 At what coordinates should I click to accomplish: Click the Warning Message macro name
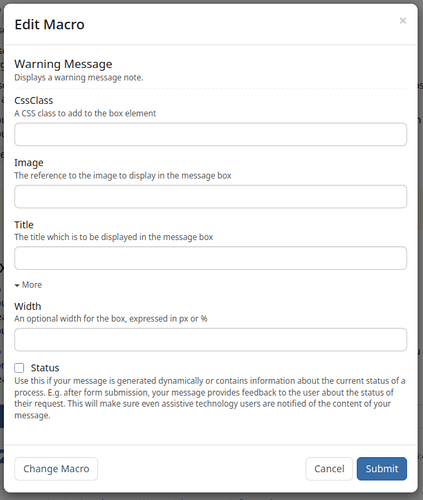(63, 64)
